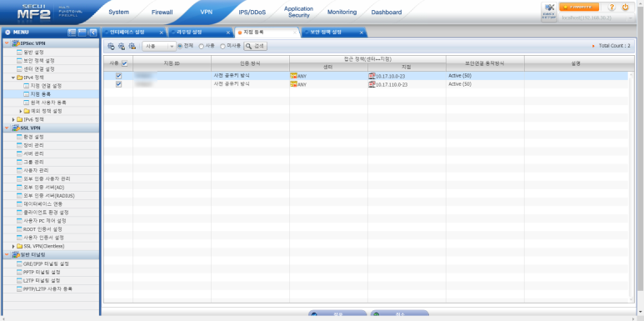The image size is (644, 321).
Task: Open 일반 설정 under IPSec VPN
Action: pos(33,53)
